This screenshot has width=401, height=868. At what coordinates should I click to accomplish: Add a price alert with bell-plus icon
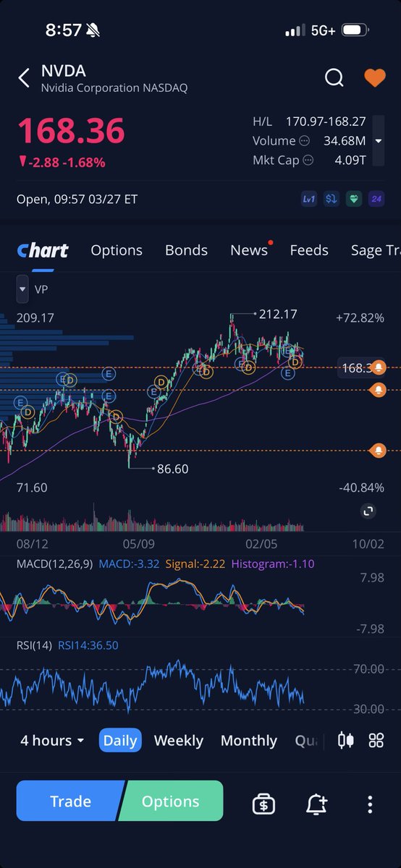(x=316, y=804)
